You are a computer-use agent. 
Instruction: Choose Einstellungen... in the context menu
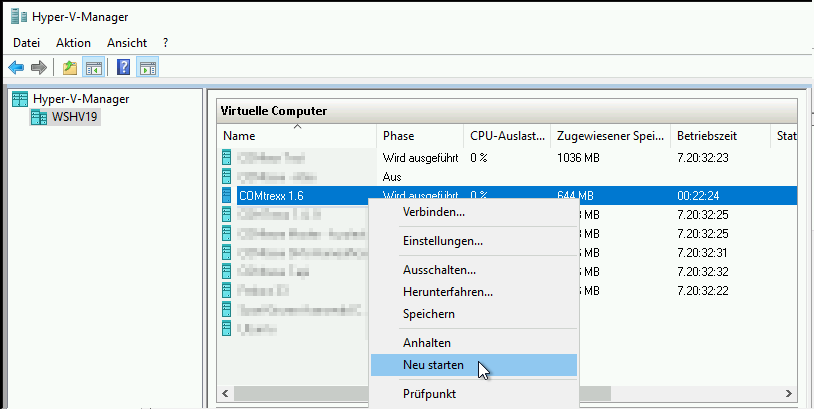(x=474, y=241)
